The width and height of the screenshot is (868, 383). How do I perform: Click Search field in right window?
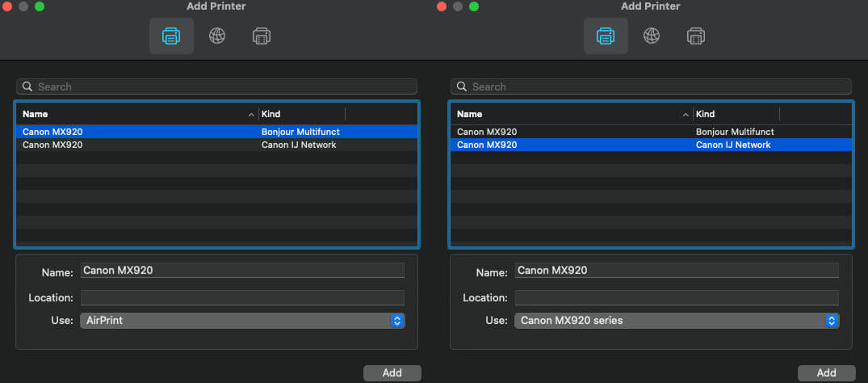click(651, 86)
